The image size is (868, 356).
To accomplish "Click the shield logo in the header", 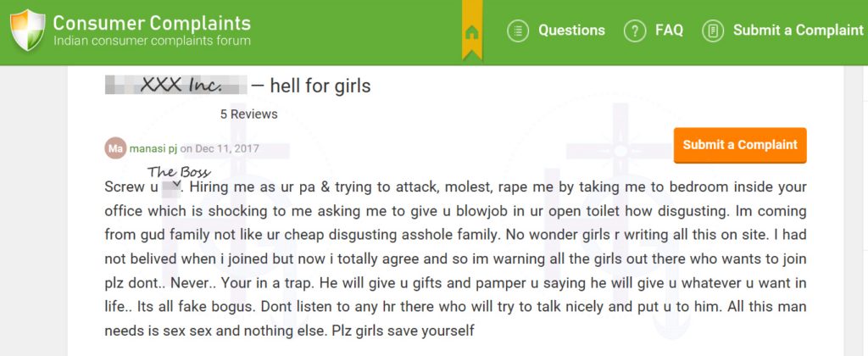I will (27, 31).
